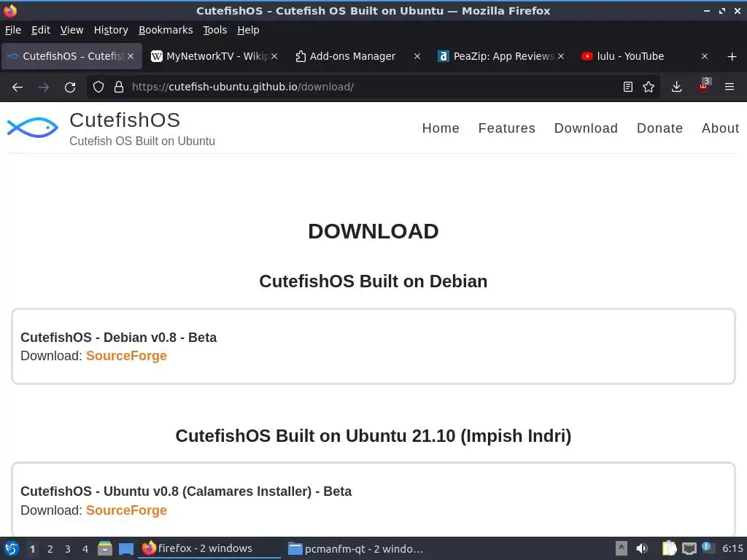Switch to virtual desktop 4
The width and height of the screenshot is (747, 560).
(x=85, y=549)
